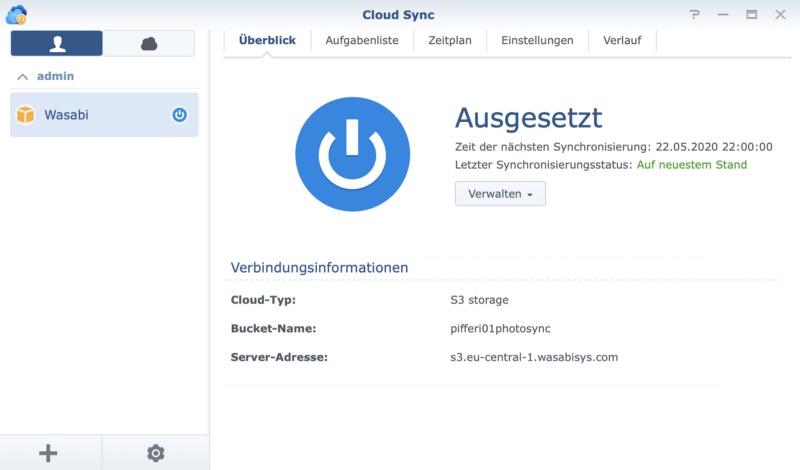Switch to the Aufgabenliste tab
This screenshot has width=800, height=470.
pos(362,40)
